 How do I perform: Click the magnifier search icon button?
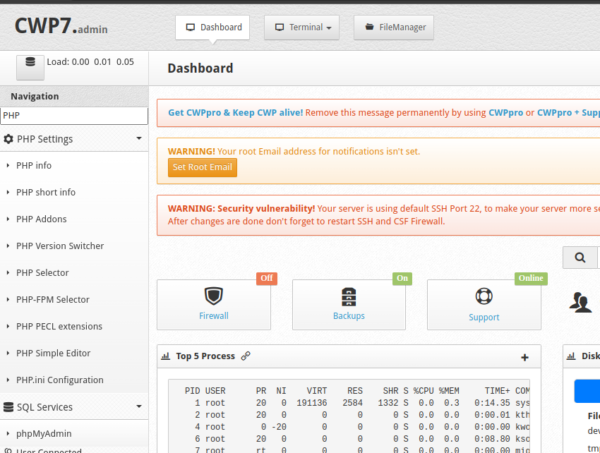pos(580,257)
